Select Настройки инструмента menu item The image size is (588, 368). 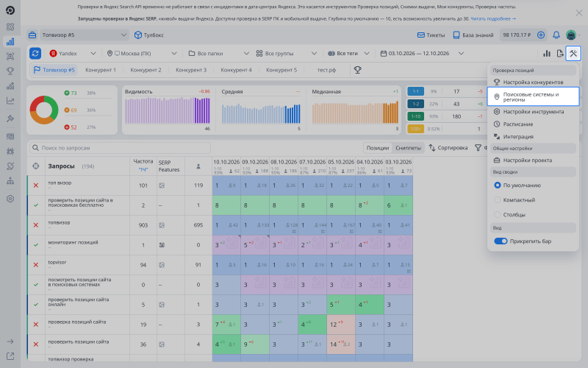(533, 112)
